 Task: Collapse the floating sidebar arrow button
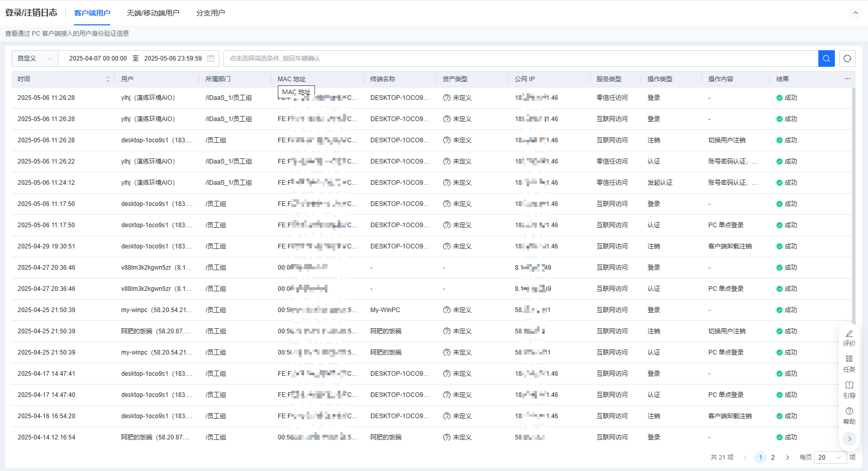click(x=849, y=439)
